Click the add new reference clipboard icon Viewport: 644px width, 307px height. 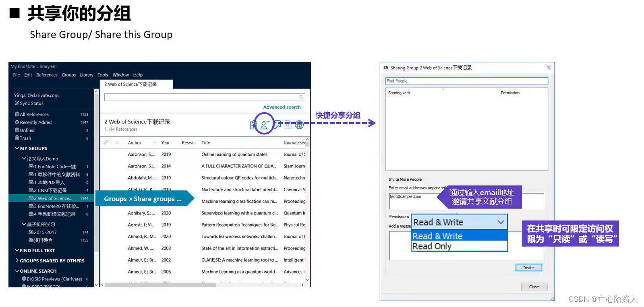[253, 125]
